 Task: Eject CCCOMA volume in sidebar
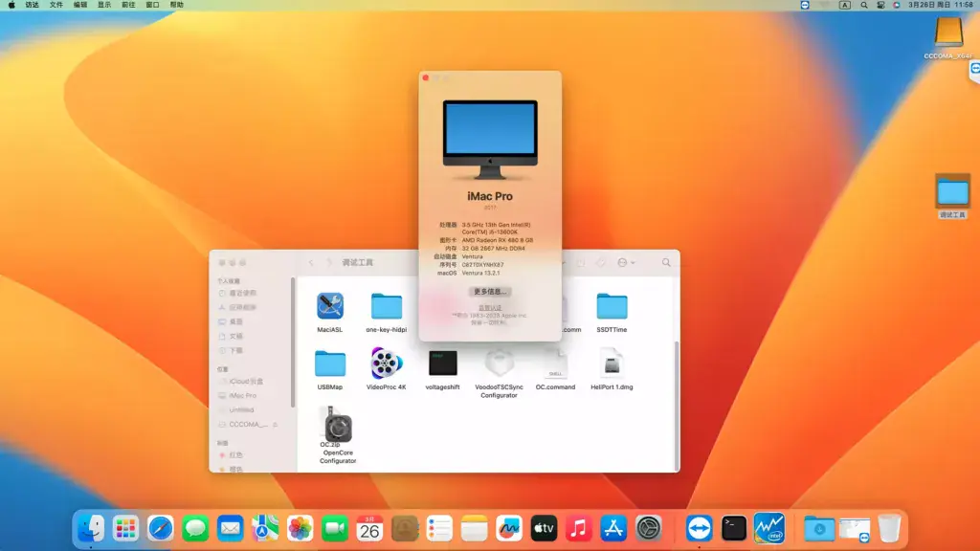point(276,424)
